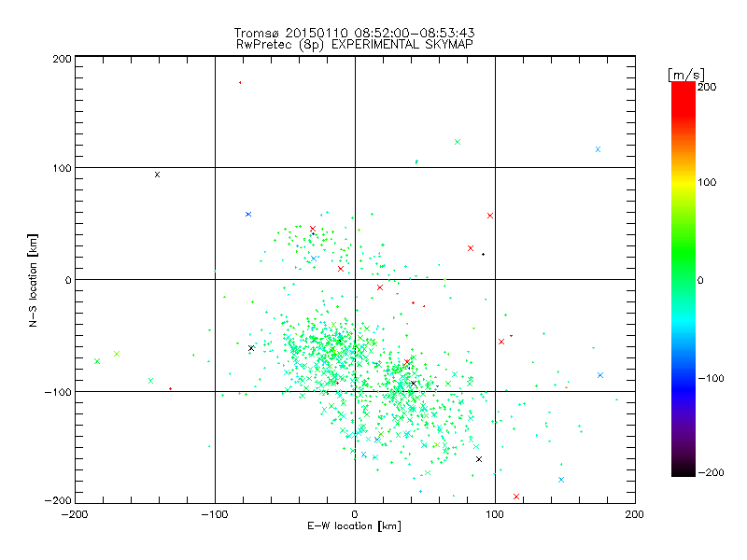Click the 0 tick label on the N-S axis

pos(68,280)
